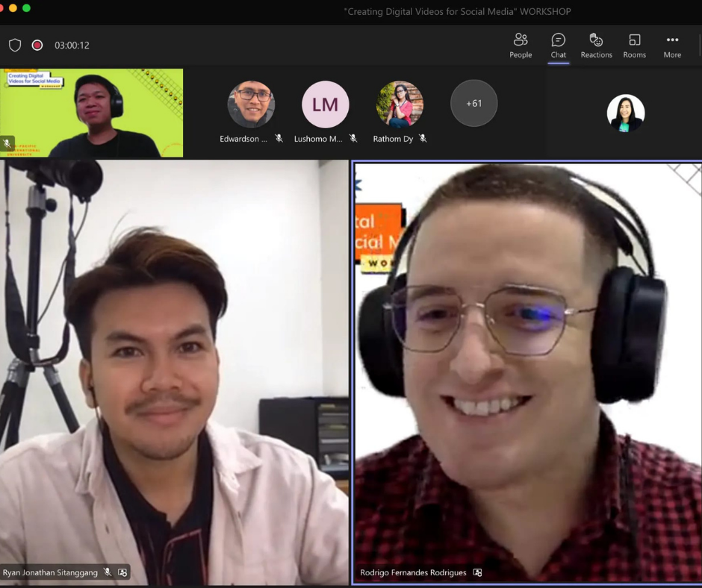Click the red recording indicator
Image resolution: width=702 pixels, height=588 pixels.
37,46
